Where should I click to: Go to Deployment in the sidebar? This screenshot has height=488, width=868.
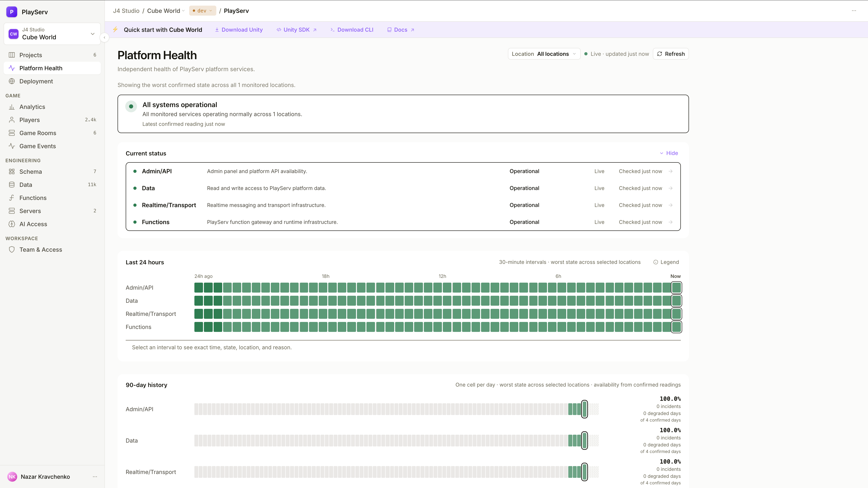coord(52,81)
